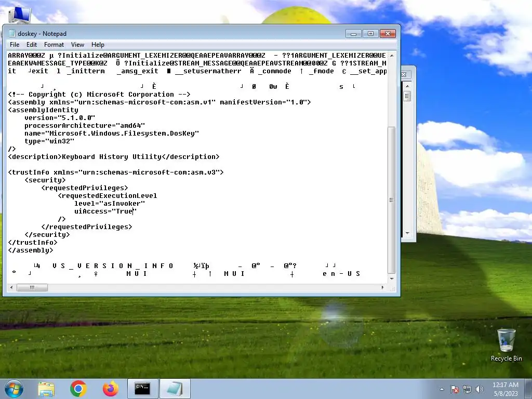Screen dimensions: 532x399
Task: Show hidden system tray icons
Action: [442, 389]
